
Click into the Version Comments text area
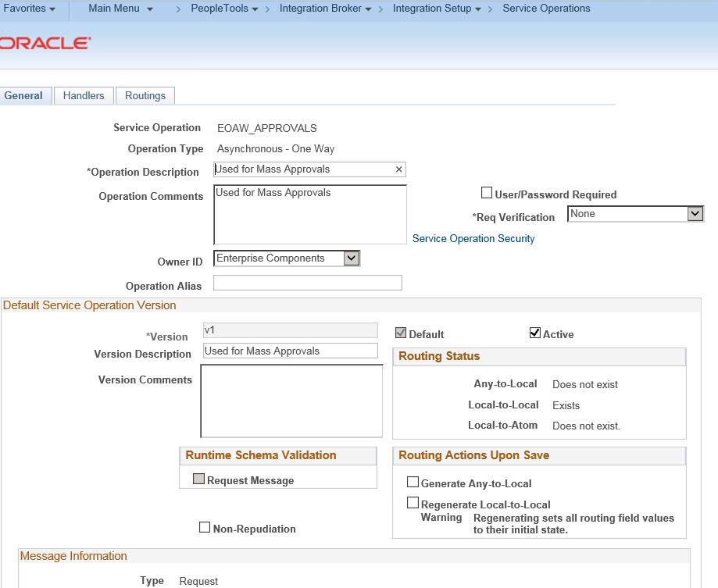291,401
